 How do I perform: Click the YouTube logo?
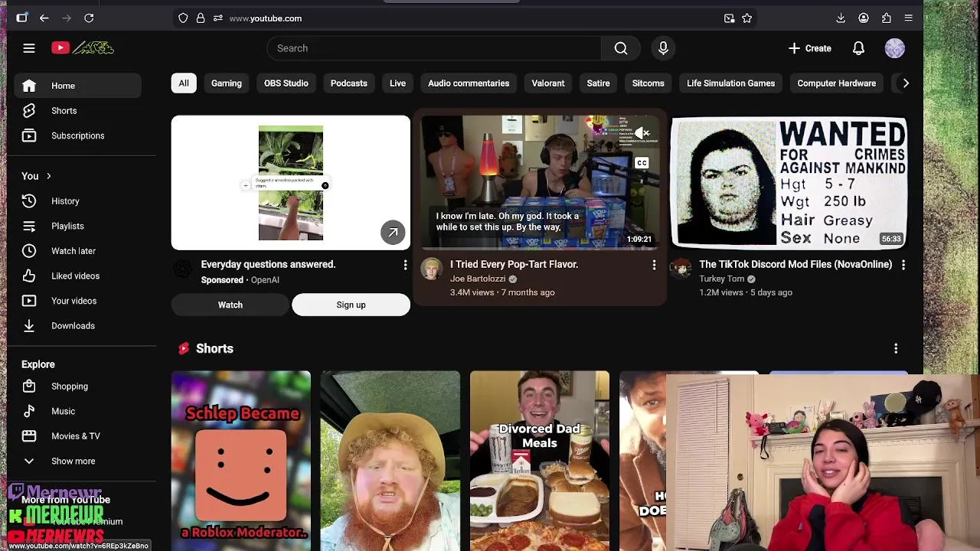83,48
